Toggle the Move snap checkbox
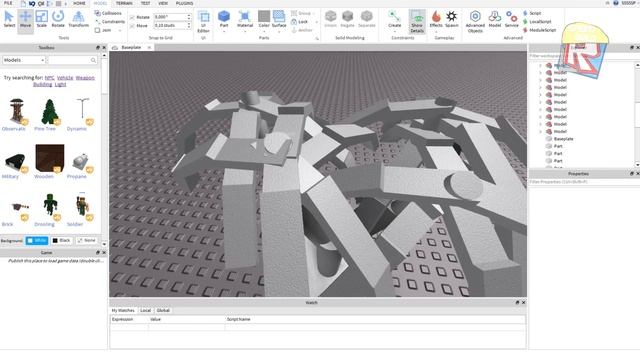640x360 pixels. [x=132, y=26]
